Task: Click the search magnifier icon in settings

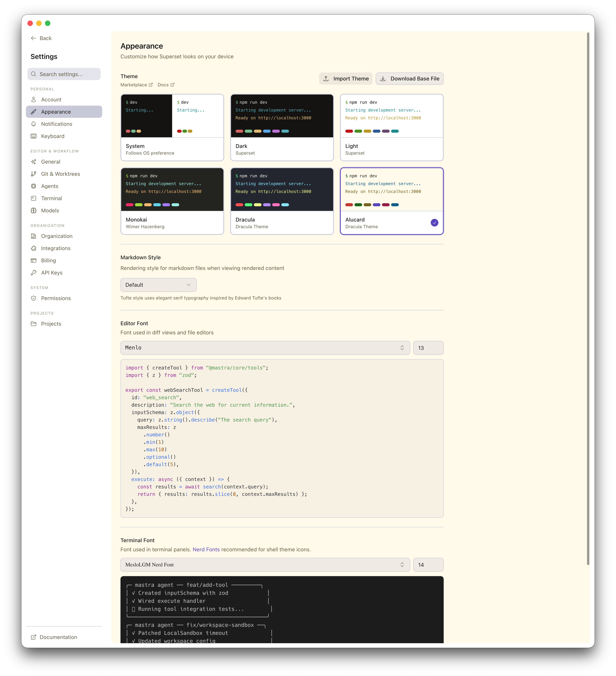Action: click(34, 74)
